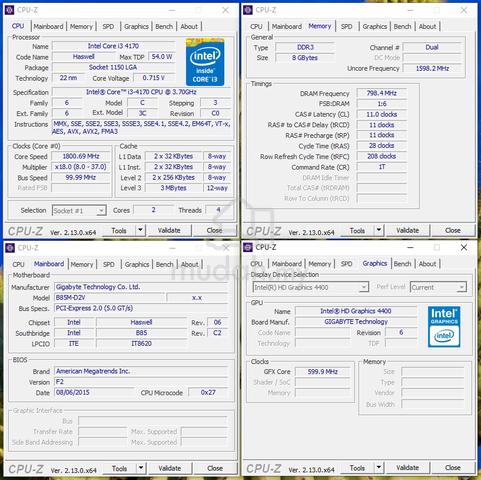Click the Bus Speed value 99.99 MHz
481x480 pixels.
pyautogui.click(x=81, y=177)
